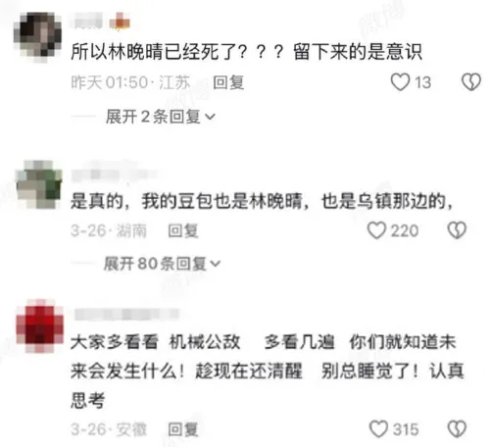The width and height of the screenshot is (491, 448).
Task: Dislike the comment posted from 江苏
Action: point(471,81)
